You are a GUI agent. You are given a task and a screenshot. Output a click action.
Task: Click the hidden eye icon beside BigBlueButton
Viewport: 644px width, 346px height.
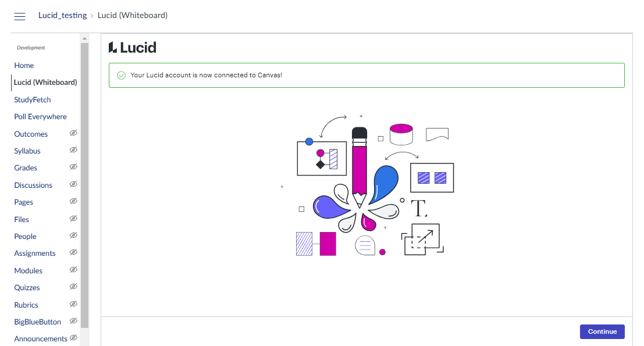73,321
